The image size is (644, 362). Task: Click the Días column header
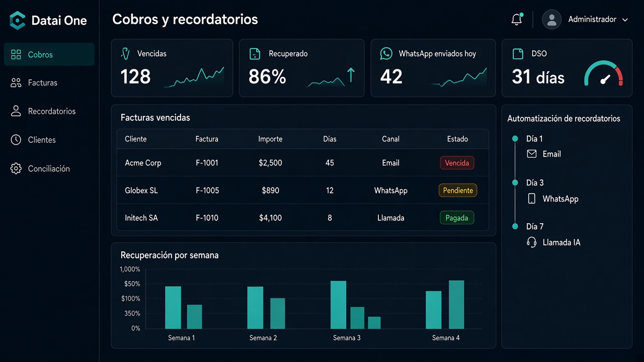click(330, 139)
